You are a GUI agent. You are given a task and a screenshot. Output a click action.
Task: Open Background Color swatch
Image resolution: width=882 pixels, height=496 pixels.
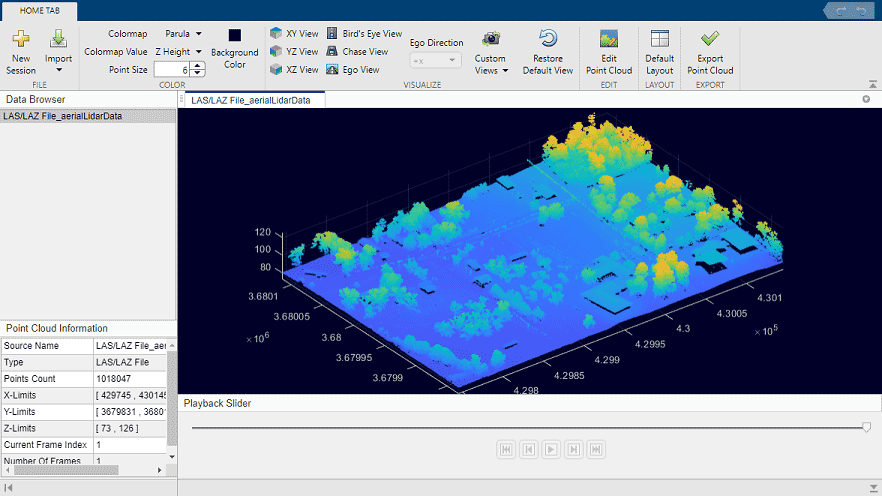[x=235, y=36]
